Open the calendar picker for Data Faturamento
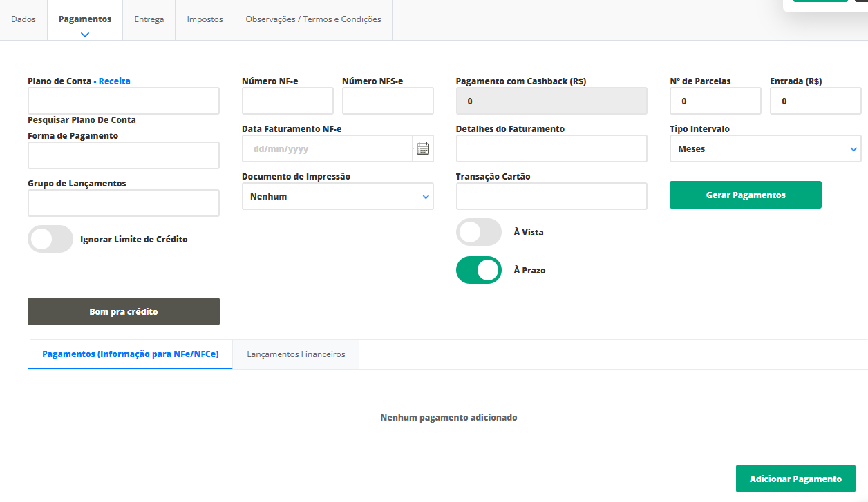 [x=423, y=148]
